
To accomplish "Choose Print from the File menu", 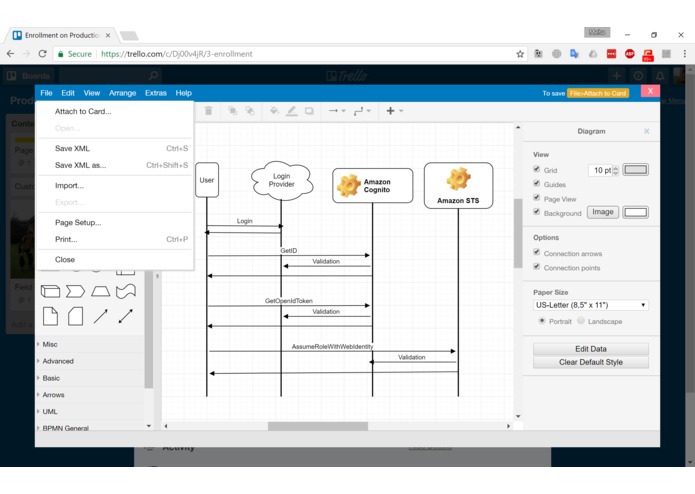I will 115,239.
